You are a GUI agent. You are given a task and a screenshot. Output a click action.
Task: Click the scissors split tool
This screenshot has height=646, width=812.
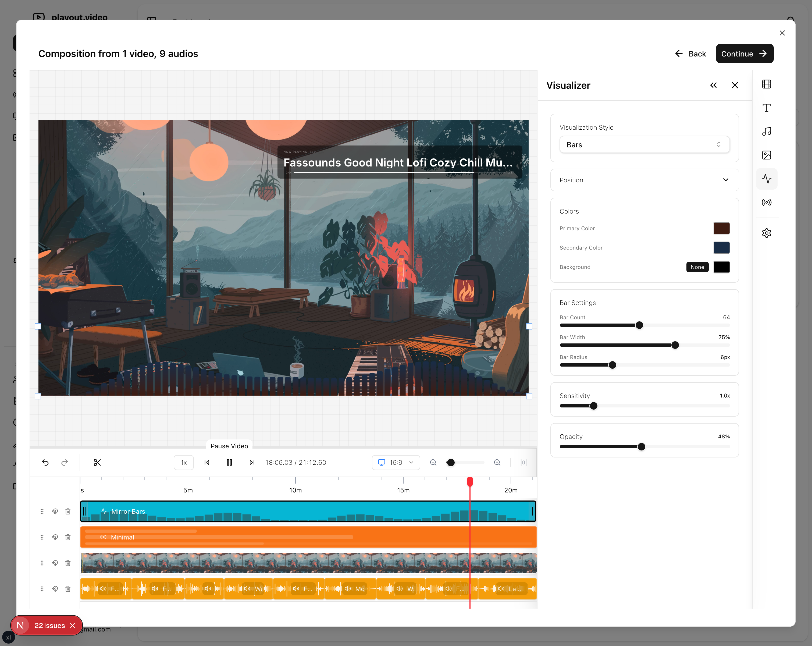pyautogui.click(x=97, y=463)
